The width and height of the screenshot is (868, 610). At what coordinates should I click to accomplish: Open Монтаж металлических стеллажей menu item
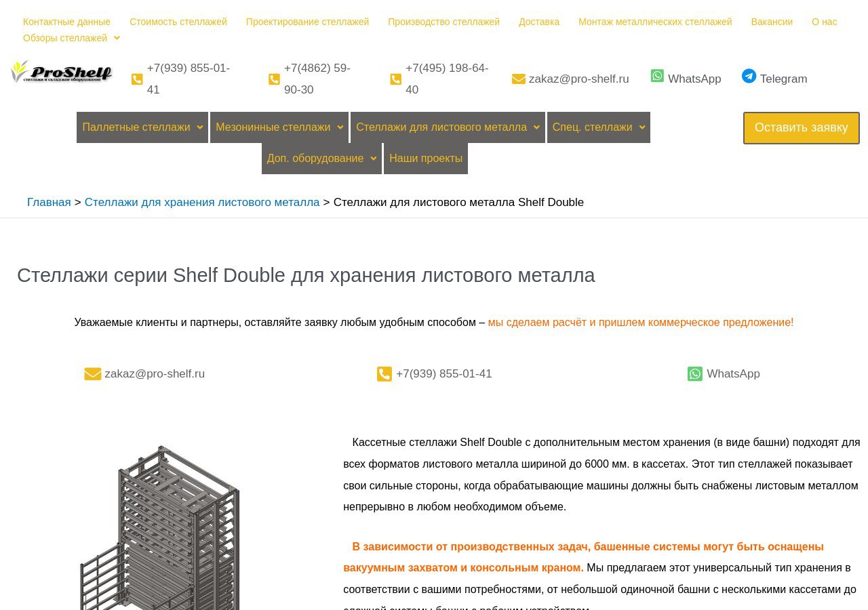[655, 22]
